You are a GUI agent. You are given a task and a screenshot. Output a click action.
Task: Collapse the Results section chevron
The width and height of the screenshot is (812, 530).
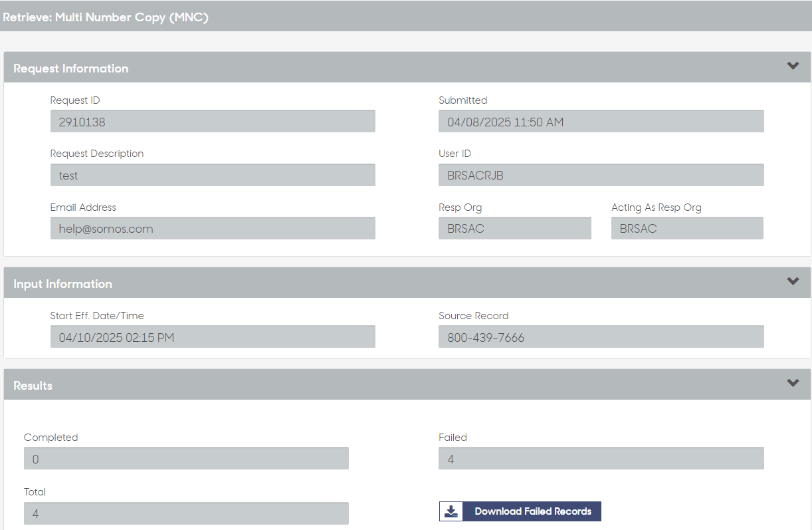click(793, 383)
